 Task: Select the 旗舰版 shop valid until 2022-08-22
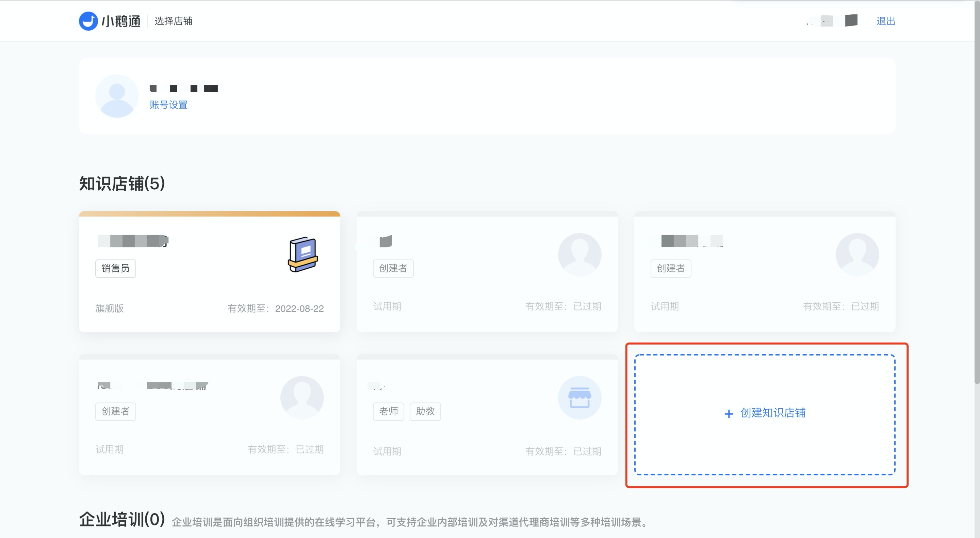click(209, 272)
